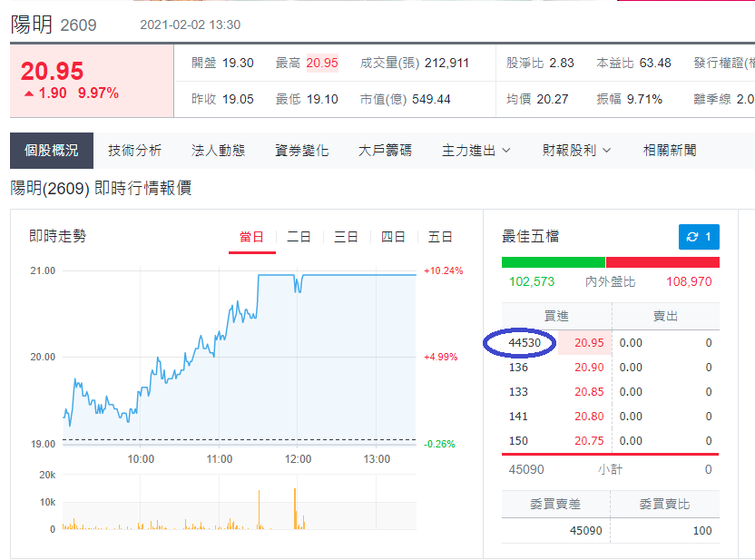755x560 pixels.
Task: Open the 資券變化 tab
Action: pyautogui.click(x=302, y=151)
